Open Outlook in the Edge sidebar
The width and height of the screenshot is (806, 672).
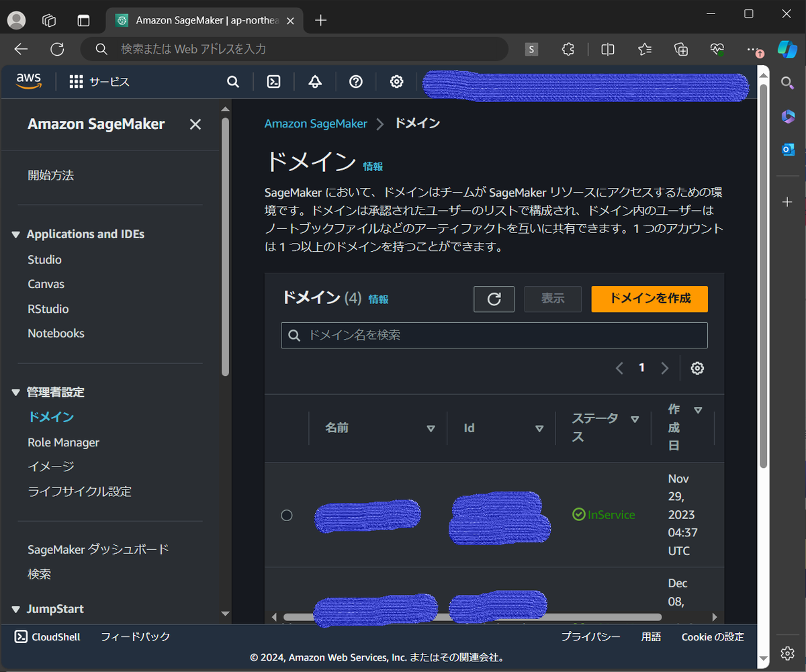pos(788,149)
